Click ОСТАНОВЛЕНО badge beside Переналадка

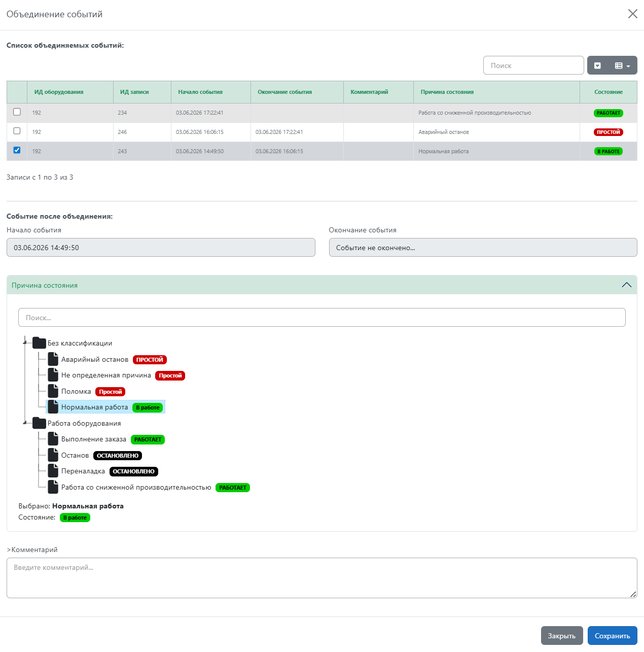point(134,471)
